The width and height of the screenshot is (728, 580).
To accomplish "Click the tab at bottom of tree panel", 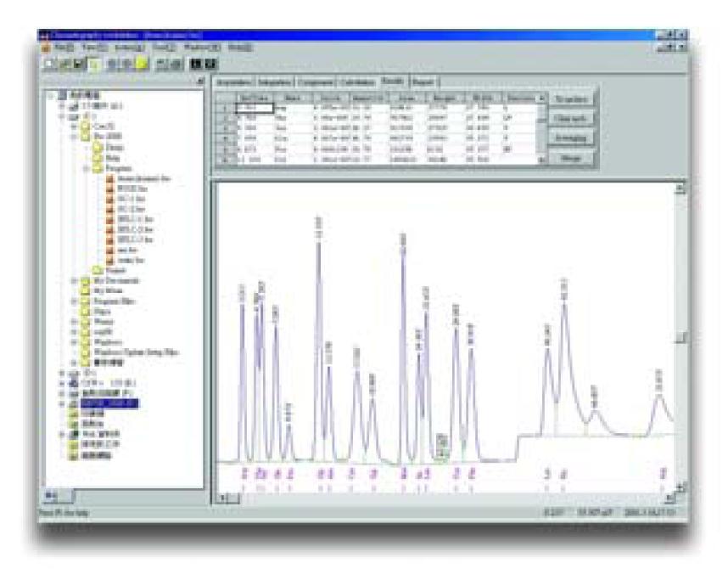I will tap(59, 496).
